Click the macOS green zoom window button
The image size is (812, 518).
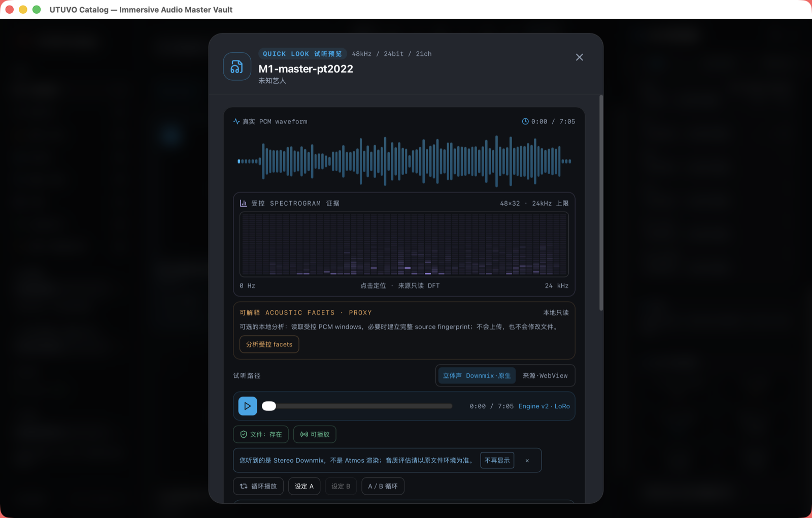[37, 10]
